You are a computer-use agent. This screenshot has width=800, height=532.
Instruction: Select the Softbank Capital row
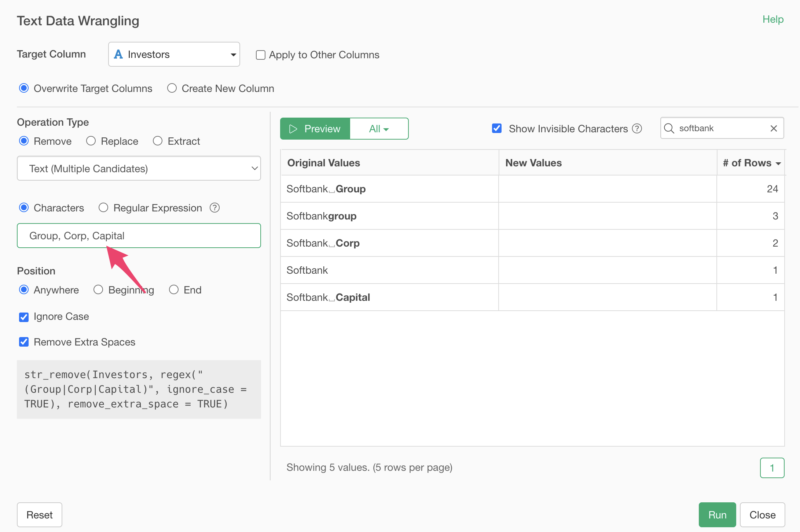[532, 297]
